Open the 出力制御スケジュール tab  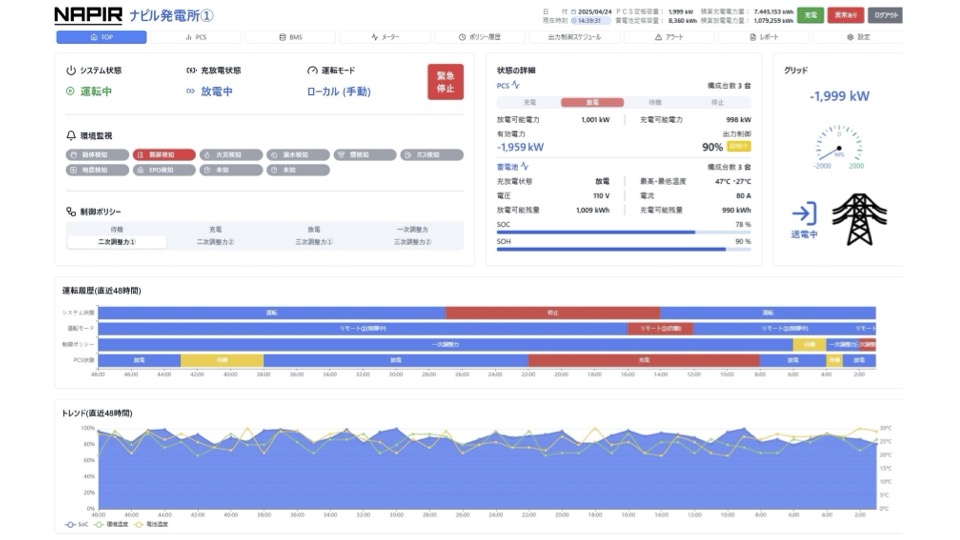(x=574, y=37)
